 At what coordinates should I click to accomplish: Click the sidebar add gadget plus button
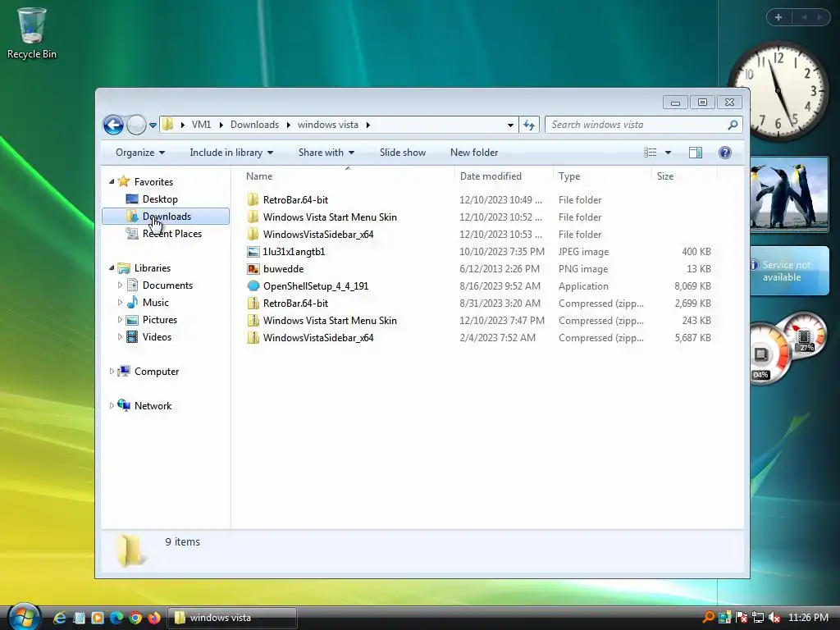pyautogui.click(x=778, y=17)
